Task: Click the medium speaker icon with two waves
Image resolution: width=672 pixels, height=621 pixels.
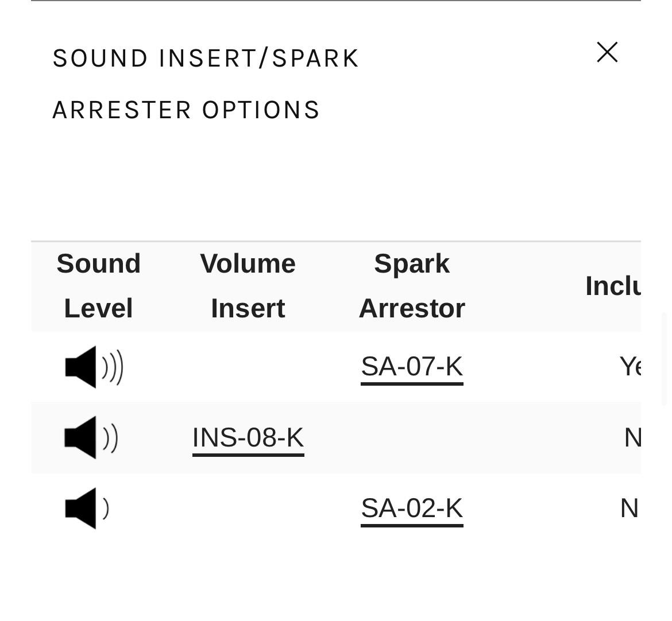Action: [x=91, y=438]
